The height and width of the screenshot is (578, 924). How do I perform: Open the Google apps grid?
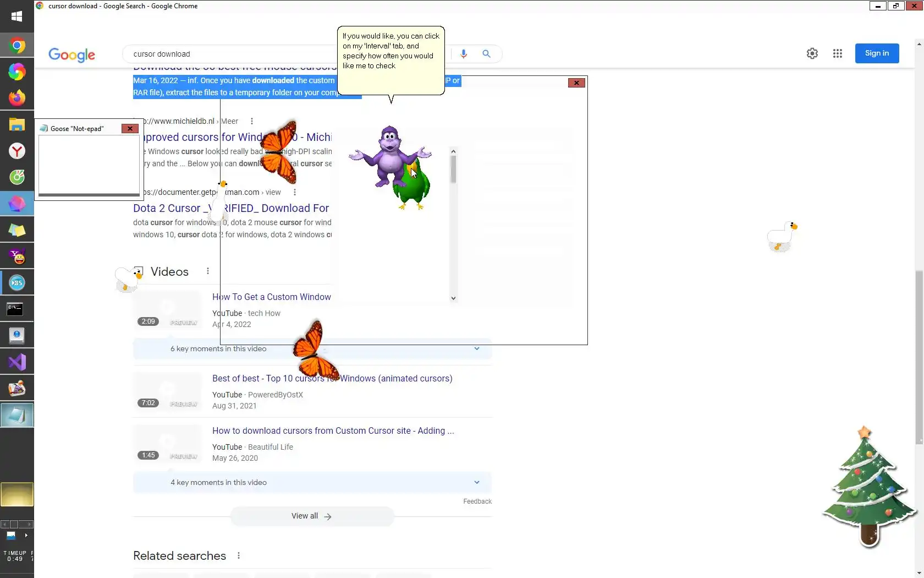pos(838,53)
